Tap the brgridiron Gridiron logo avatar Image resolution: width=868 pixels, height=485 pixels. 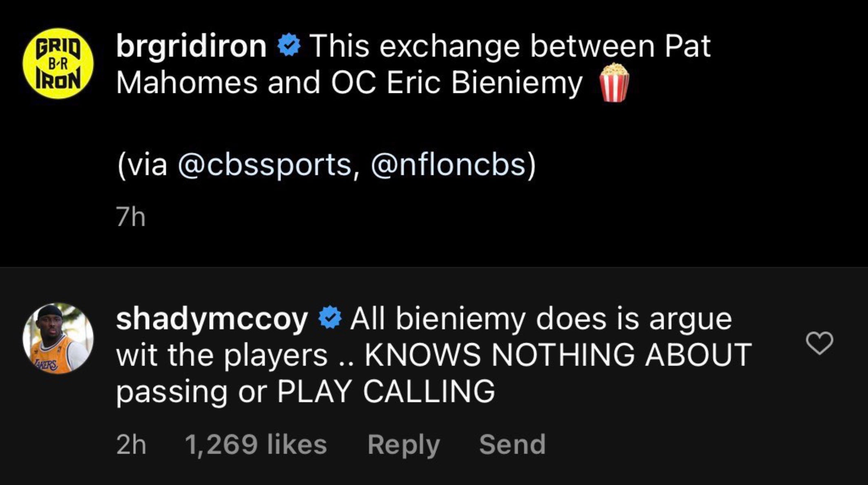point(58,64)
